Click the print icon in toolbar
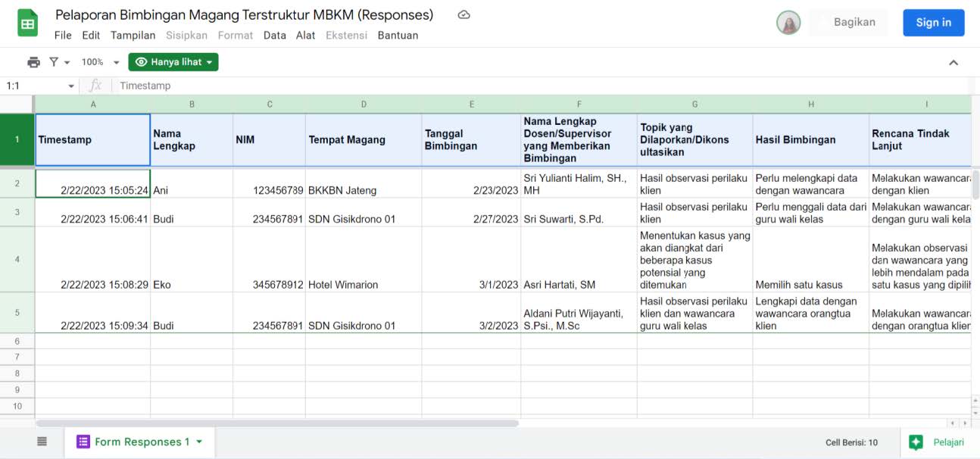The width and height of the screenshot is (980, 459). [33, 62]
